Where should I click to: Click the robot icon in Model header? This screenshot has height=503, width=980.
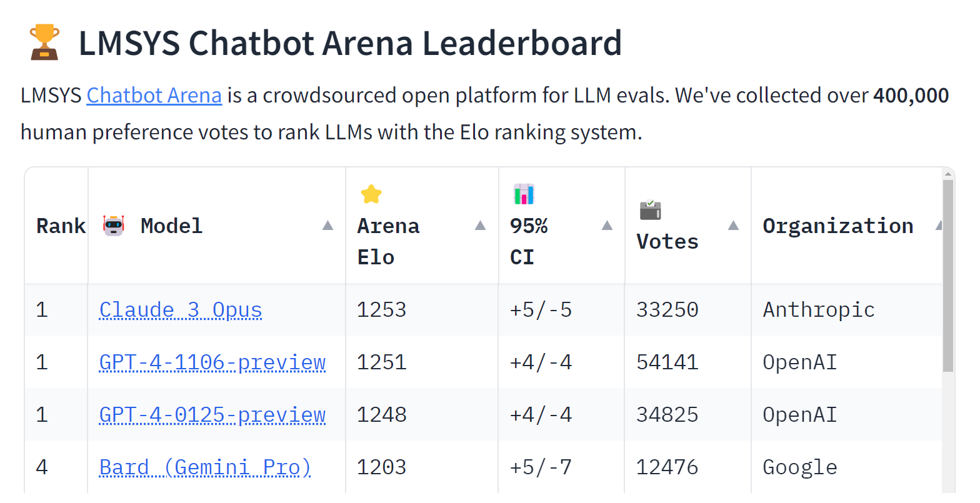click(x=114, y=225)
